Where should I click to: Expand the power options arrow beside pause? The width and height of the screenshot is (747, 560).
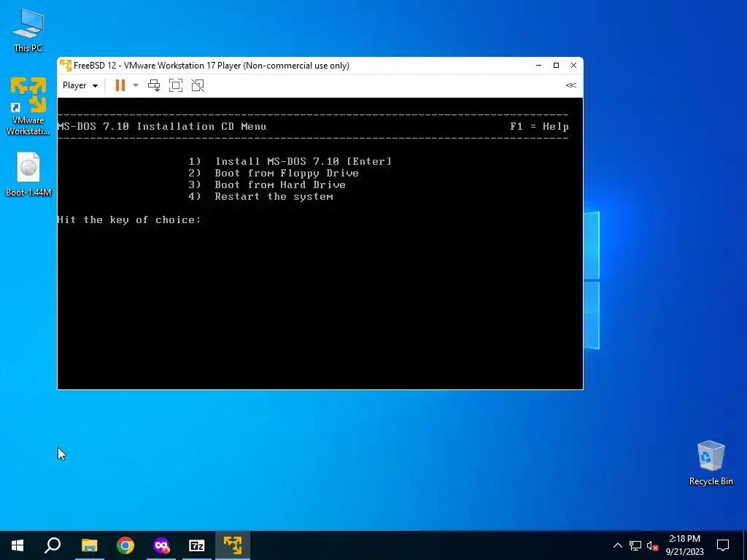(135, 85)
